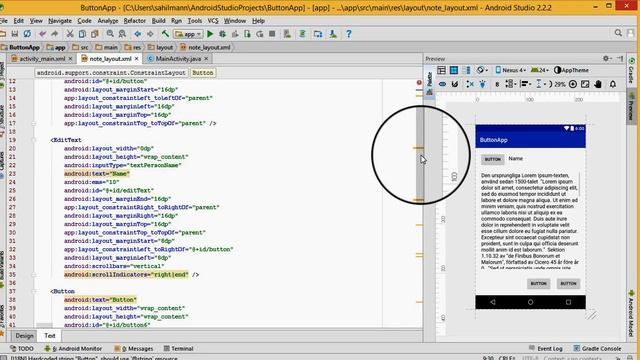Click the 29% zoom level indicator
Screen dimensions: 640x360
coord(560,84)
